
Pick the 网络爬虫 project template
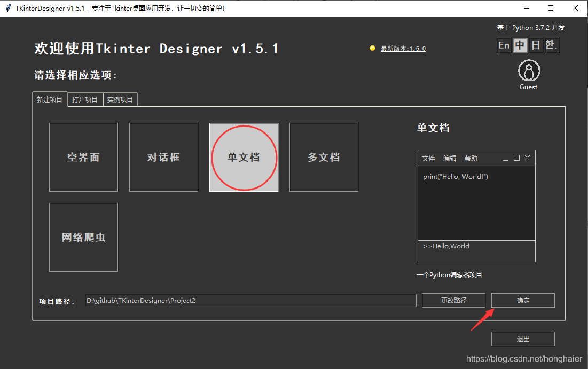(x=84, y=238)
